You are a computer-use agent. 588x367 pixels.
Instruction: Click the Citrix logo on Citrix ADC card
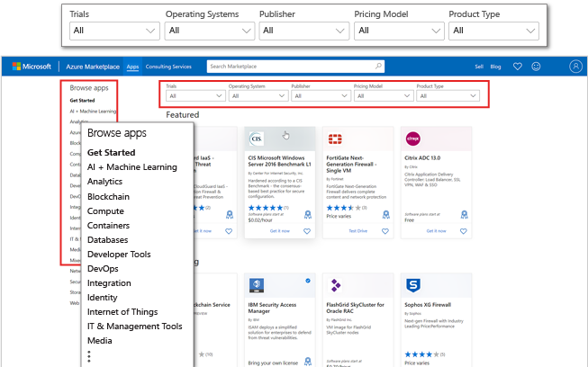413,139
